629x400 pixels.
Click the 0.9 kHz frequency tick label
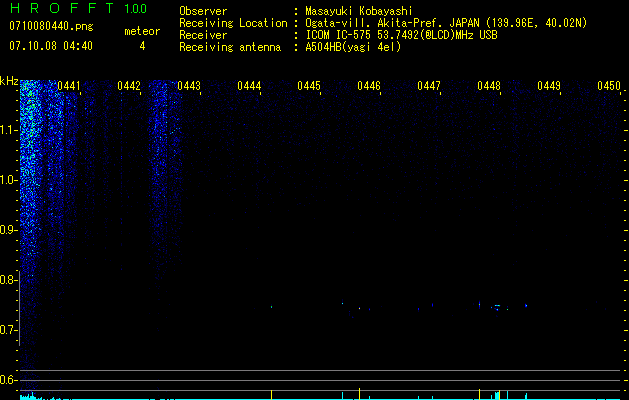pos(8,230)
